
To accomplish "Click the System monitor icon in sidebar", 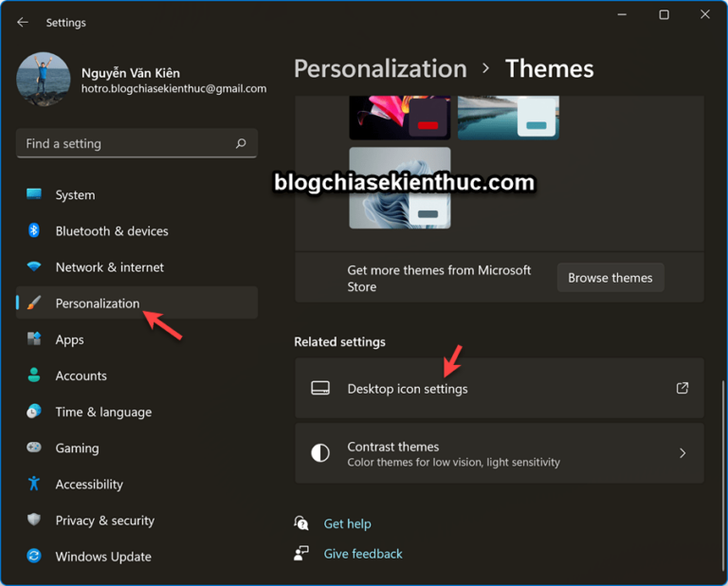I will coord(34,194).
